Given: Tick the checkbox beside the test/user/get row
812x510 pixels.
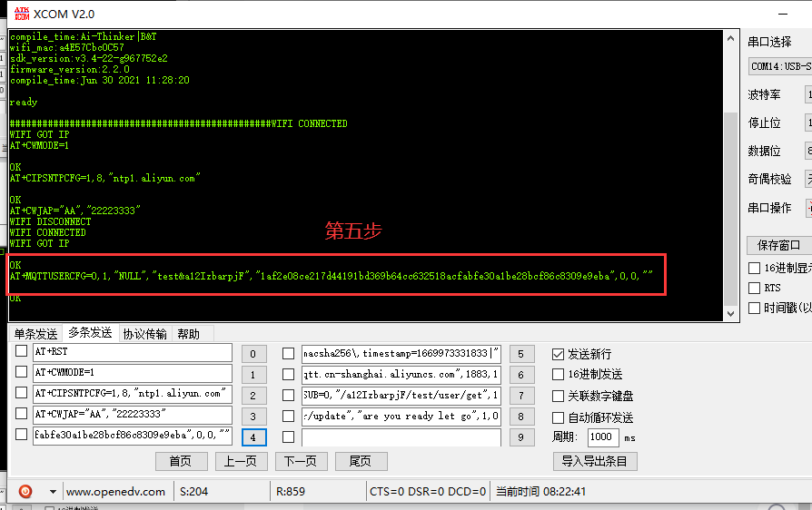Looking at the screenshot, I should point(289,395).
